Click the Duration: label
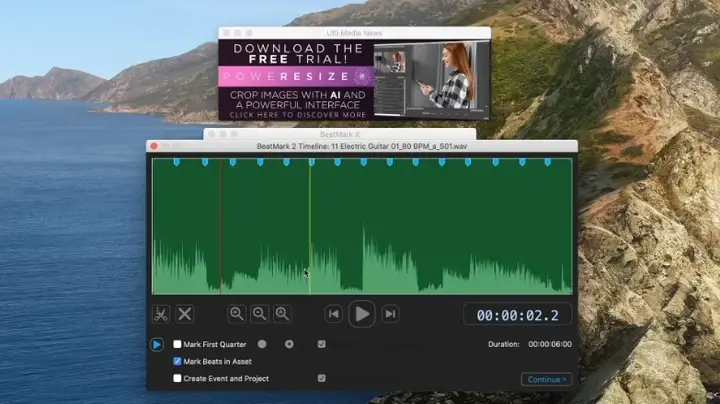Screen dimensions: 720x404 504,344
